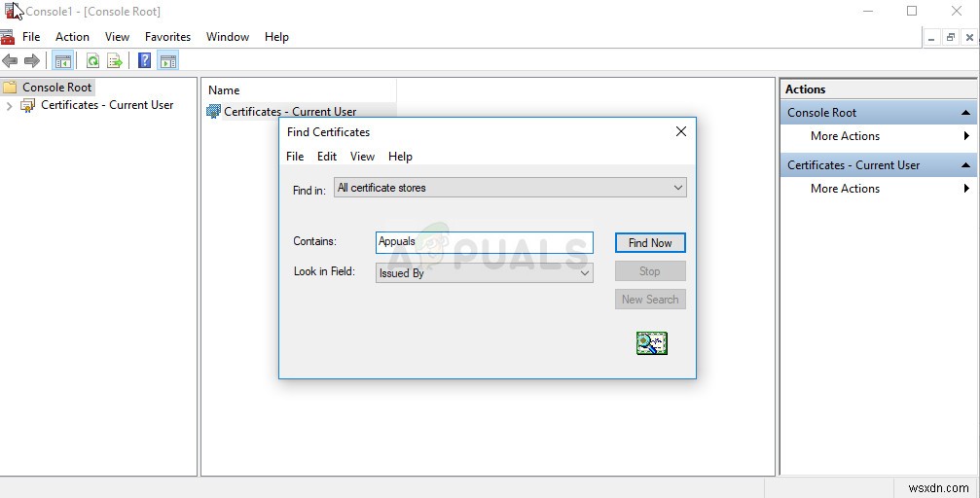Open the Action menu
Screen dimensions: 980x498
tap(72, 37)
